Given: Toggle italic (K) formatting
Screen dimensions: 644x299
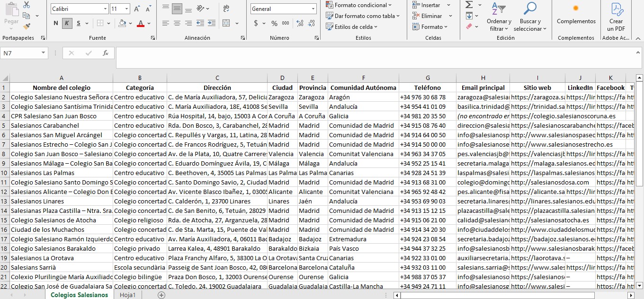Looking at the screenshot, I should click(67, 23).
